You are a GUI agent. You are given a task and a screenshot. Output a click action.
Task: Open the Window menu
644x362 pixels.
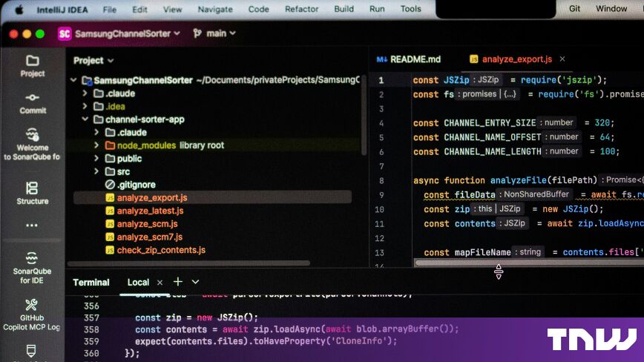point(611,9)
